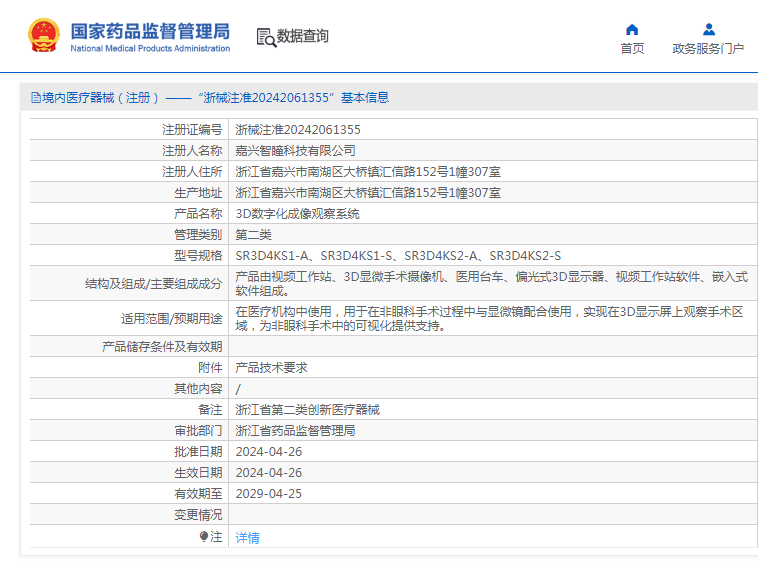Click the 结构及组成/主要组成成分 label
The height and width of the screenshot is (566, 758).
[x=154, y=284]
